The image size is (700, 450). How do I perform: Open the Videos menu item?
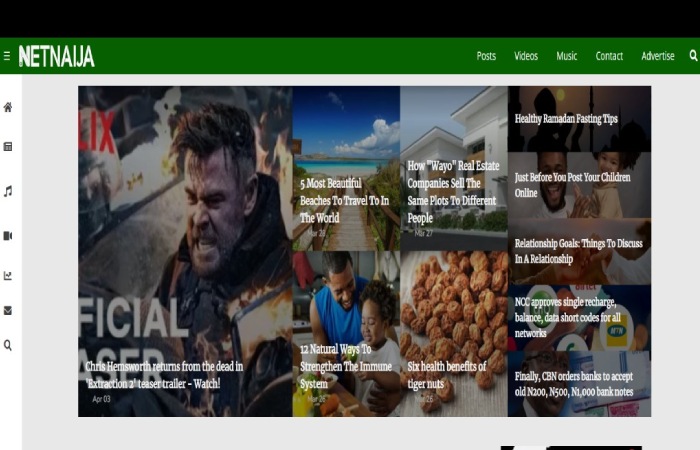click(526, 56)
